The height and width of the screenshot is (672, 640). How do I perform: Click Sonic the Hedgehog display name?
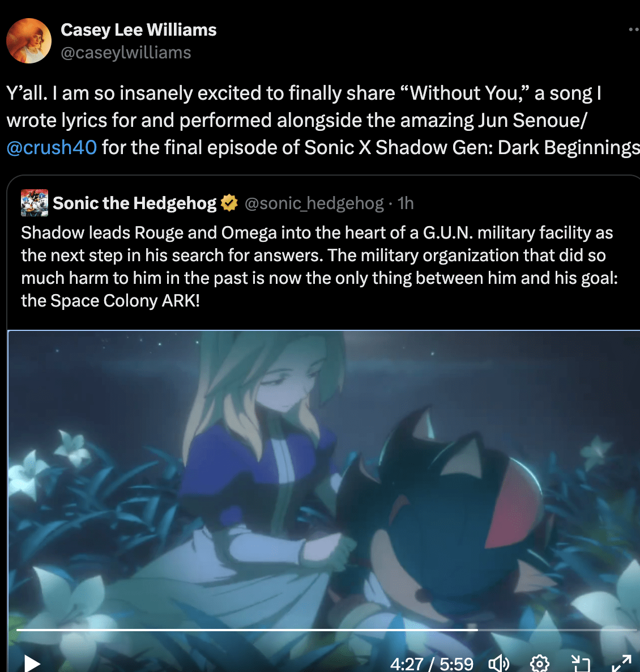click(134, 203)
